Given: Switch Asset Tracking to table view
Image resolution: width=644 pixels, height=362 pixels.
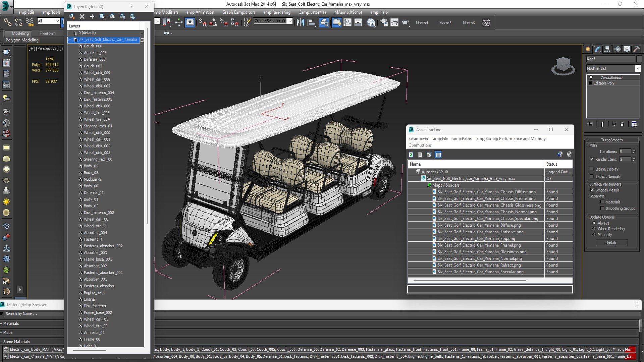Looking at the screenshot, I should click(x=438, y=155).
